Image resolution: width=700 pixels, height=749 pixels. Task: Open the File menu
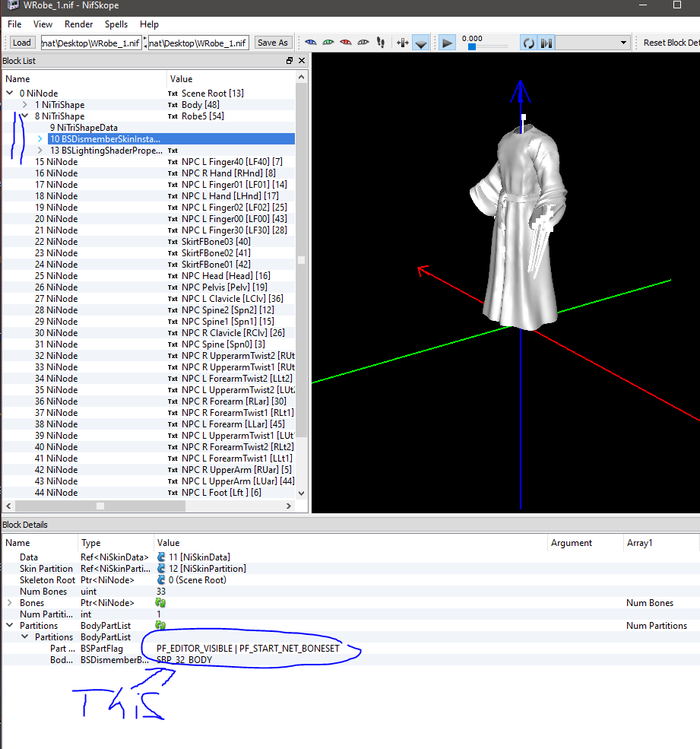click(x=14, y=24)
